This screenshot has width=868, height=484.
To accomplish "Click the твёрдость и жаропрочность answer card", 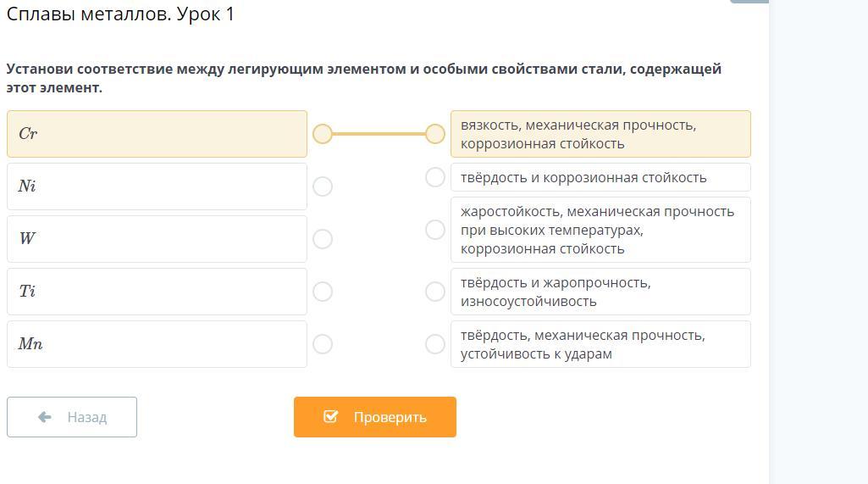I will point(600,292).
